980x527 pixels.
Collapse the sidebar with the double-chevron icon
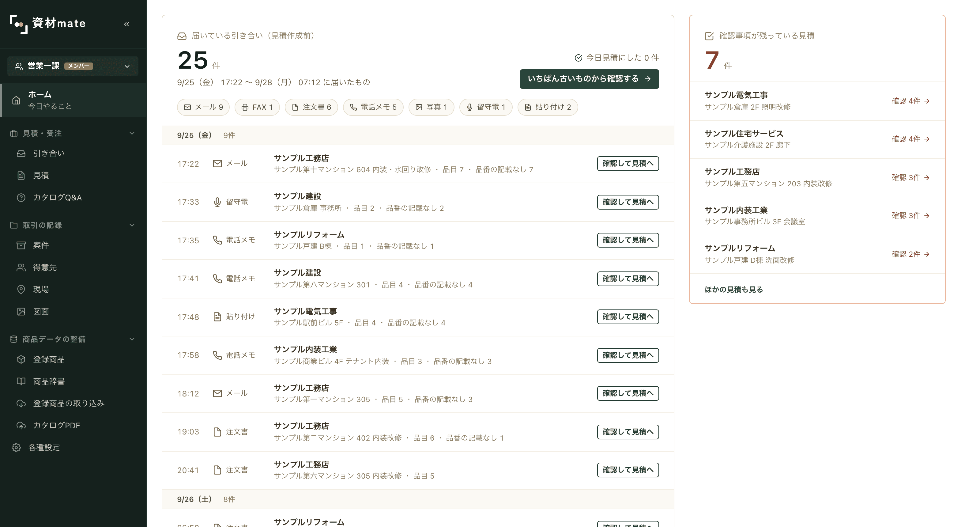point(127,24)
